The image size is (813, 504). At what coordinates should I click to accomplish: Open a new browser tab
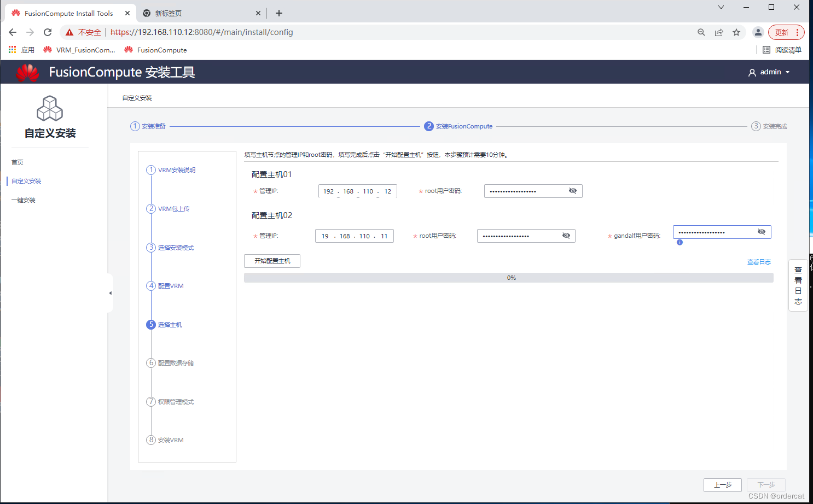[x=279, y=13]
